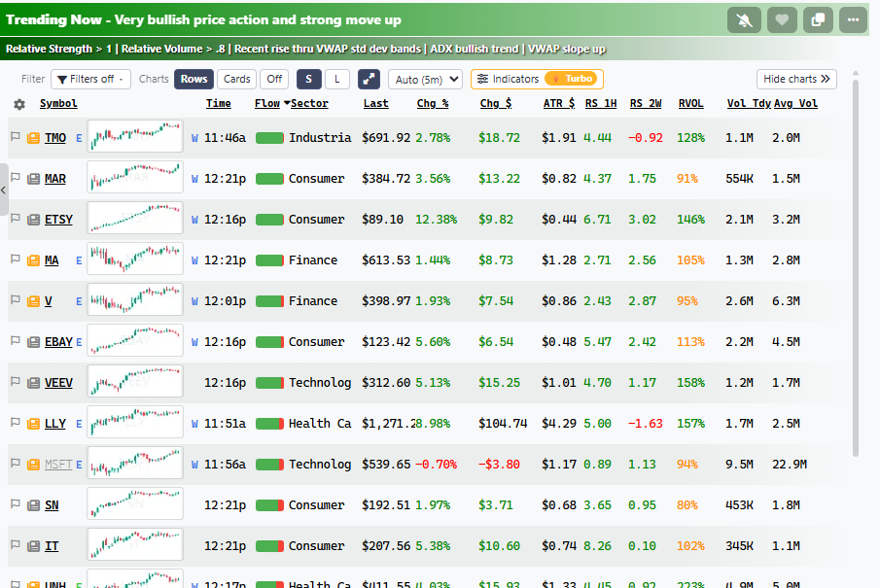Select large chart size L
Viewport: 880px width, 588px height.
336,79
